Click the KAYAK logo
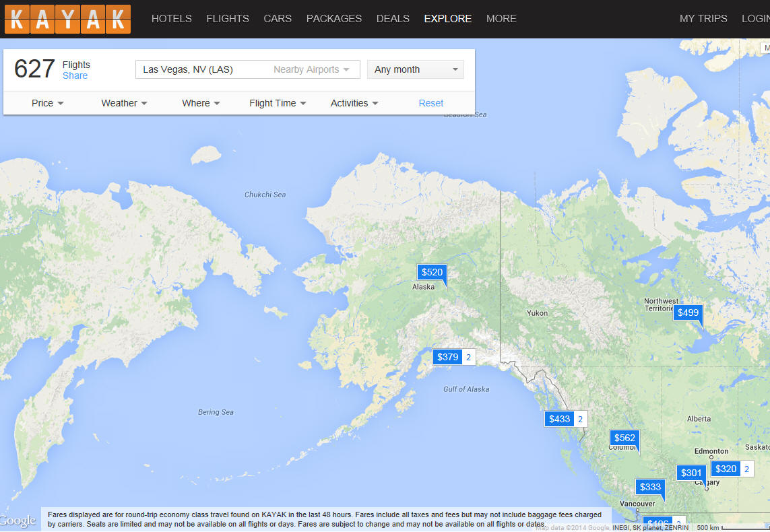 tap(68, 19)
